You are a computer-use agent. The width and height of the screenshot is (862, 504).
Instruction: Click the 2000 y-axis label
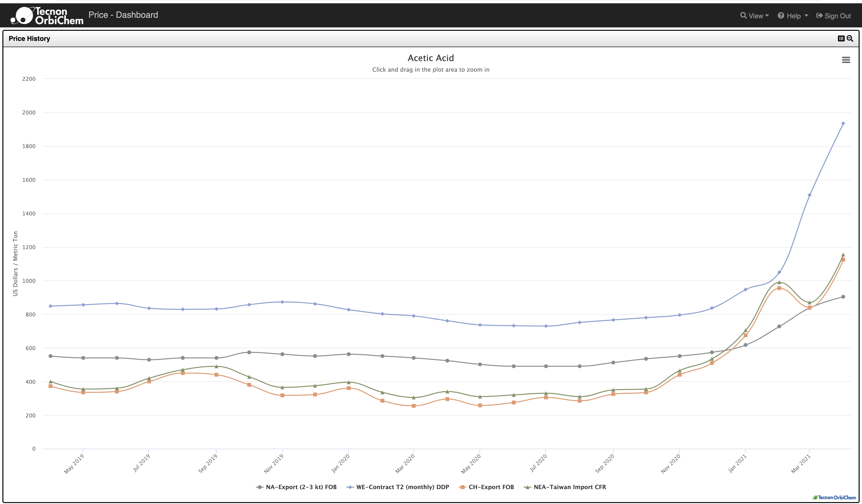tap(29, 113)
